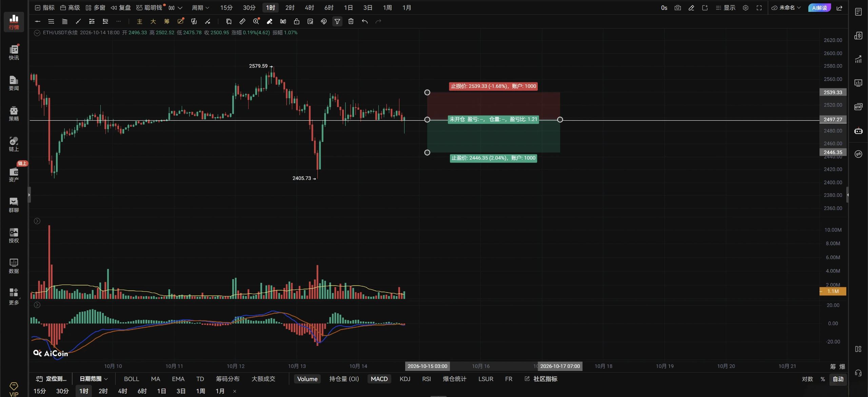
Task: Select the ruler measure tool
Action: click(242, 21)
